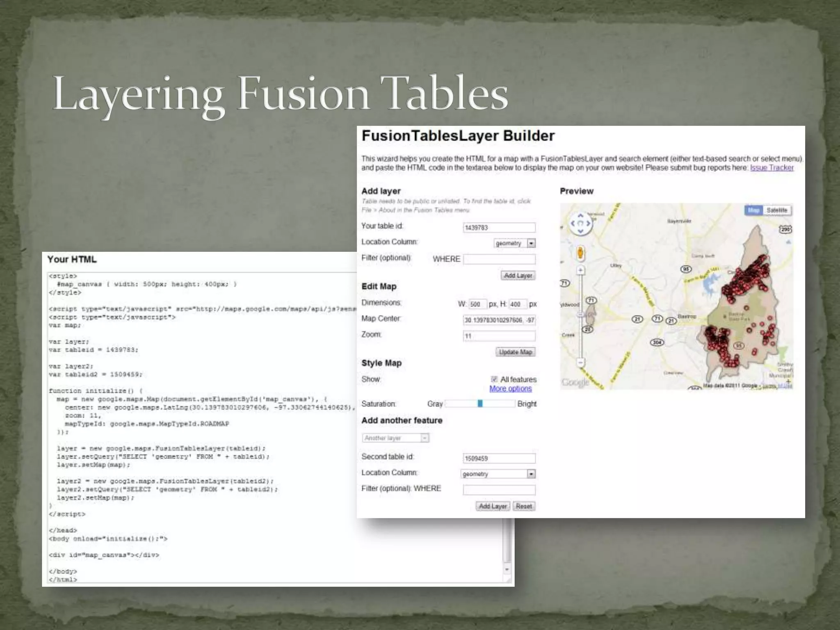Adjust the Saturation slider handle

[480, 404]
